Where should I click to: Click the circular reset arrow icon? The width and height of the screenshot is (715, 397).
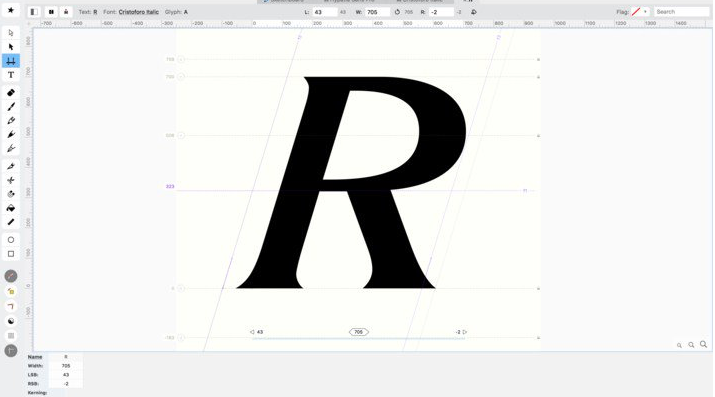pos(397,12)
